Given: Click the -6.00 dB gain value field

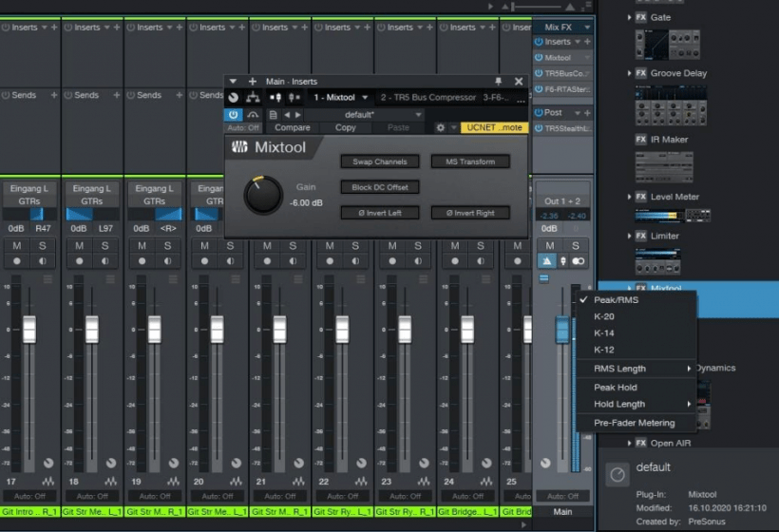Looking at the screenshot, I should click(306, 203).
